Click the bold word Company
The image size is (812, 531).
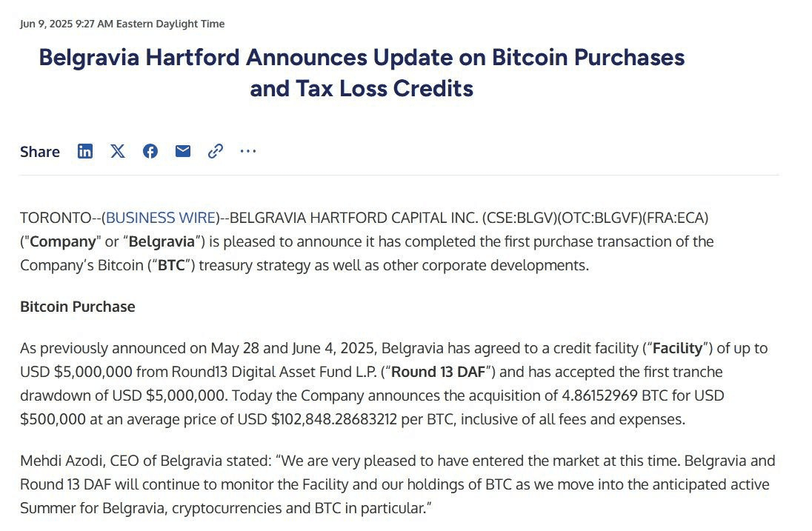(63, 241)
